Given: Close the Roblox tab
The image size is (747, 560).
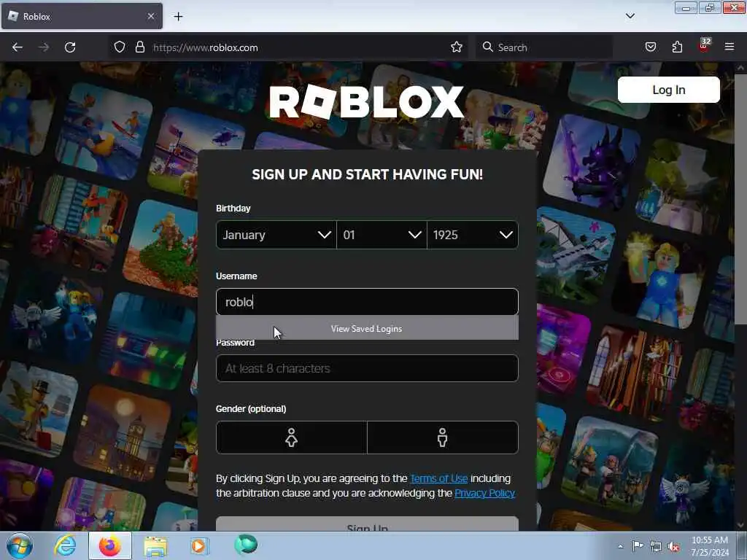Looking at the screenshot, I should [150, 16].
